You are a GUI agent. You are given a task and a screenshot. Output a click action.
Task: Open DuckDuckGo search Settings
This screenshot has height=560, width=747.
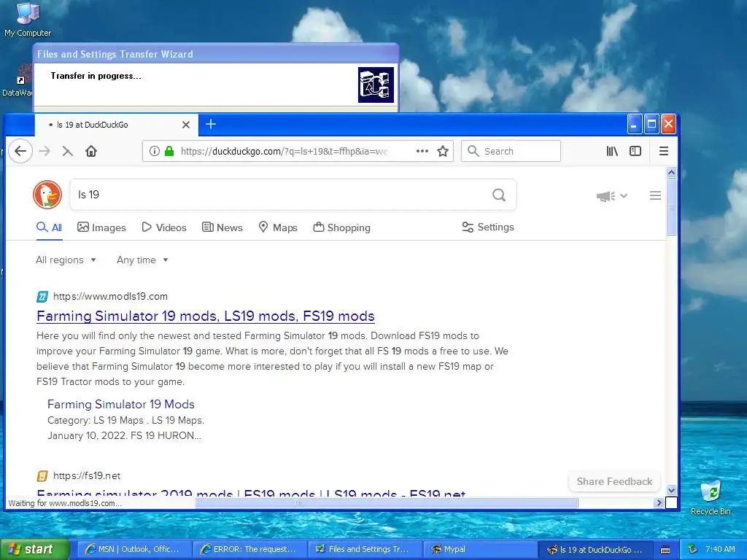click(x=488, y=227)
